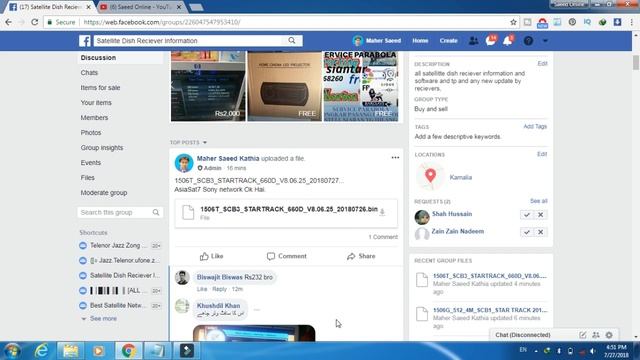Open the post options three-dot menu

(x=395, y=158)
